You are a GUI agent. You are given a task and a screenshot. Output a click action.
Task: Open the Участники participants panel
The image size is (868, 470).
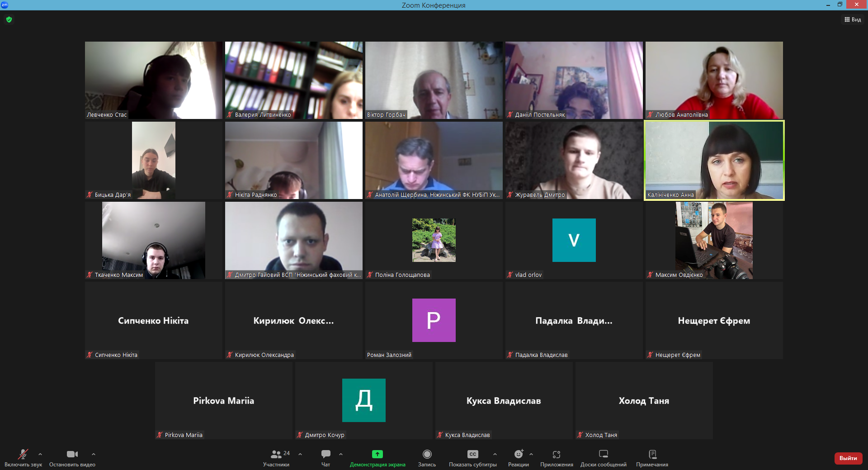point(276,458)
